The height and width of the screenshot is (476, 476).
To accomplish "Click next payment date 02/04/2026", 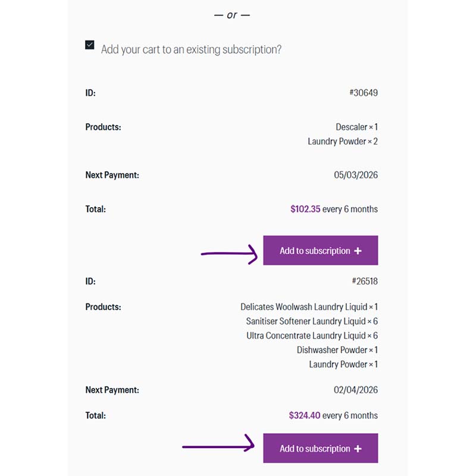I will (x=356, y=390).
